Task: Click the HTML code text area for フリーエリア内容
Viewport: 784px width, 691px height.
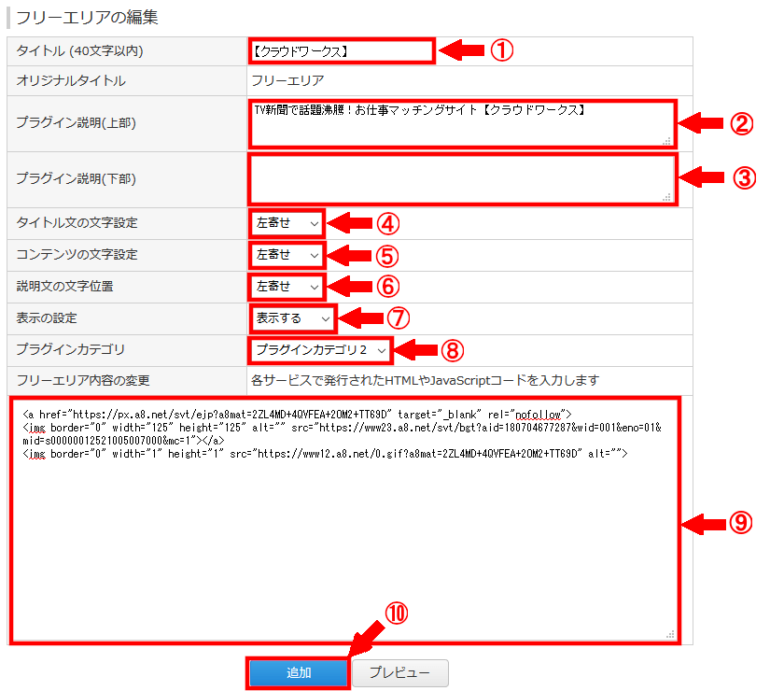Action: point(345,520)
